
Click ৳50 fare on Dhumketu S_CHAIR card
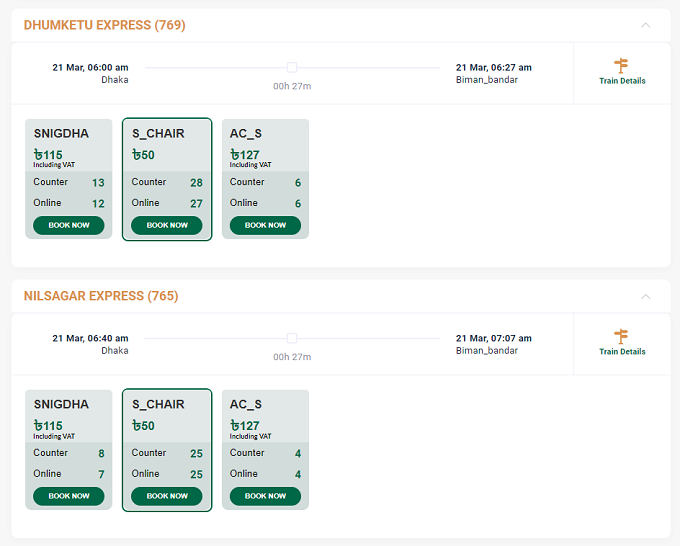143,155
